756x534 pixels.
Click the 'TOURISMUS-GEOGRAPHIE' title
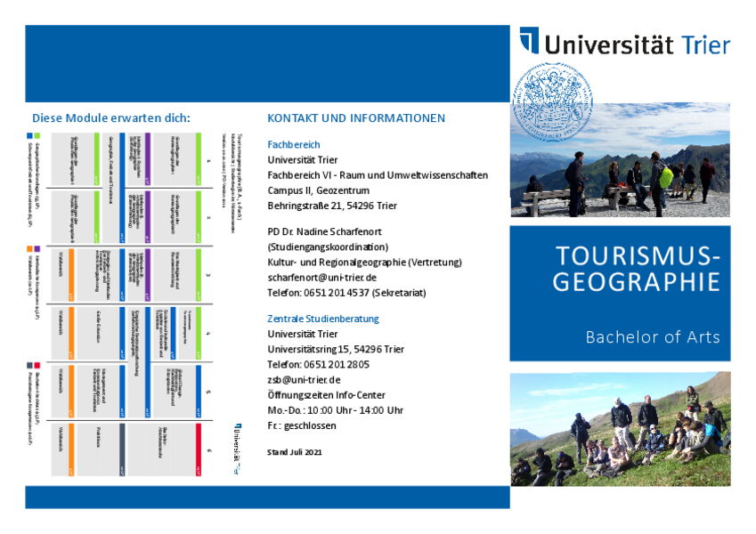point(637,269)
